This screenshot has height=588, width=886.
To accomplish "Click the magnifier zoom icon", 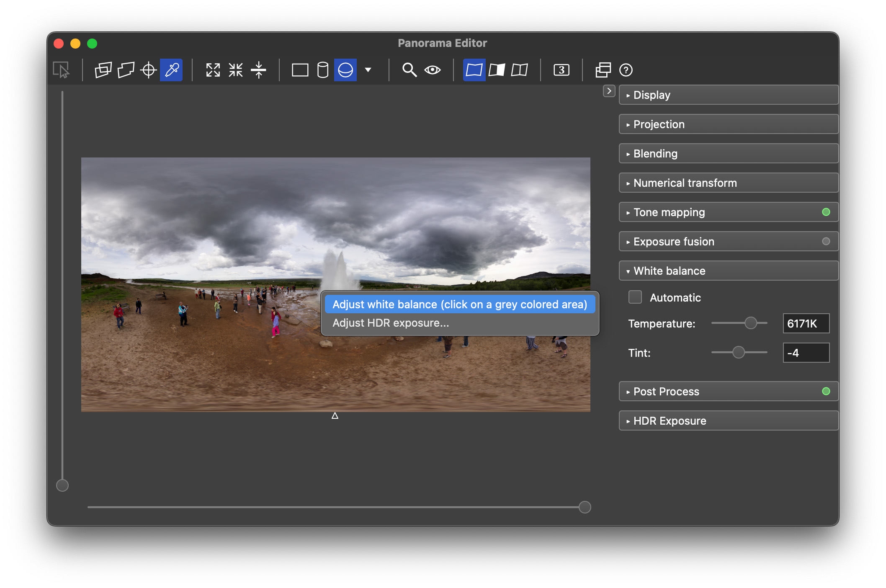I will 409,70.
